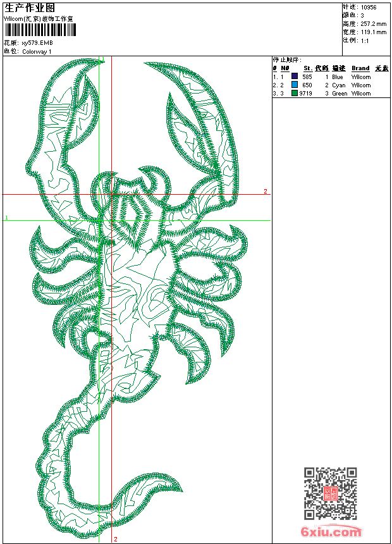Click the Cyan color swatch in stop sequence

295,85
